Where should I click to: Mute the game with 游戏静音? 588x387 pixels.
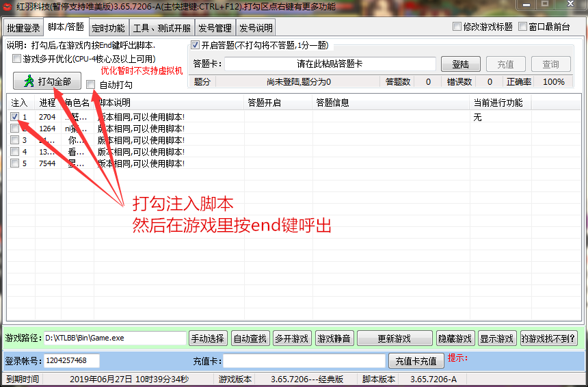(333, 338)
